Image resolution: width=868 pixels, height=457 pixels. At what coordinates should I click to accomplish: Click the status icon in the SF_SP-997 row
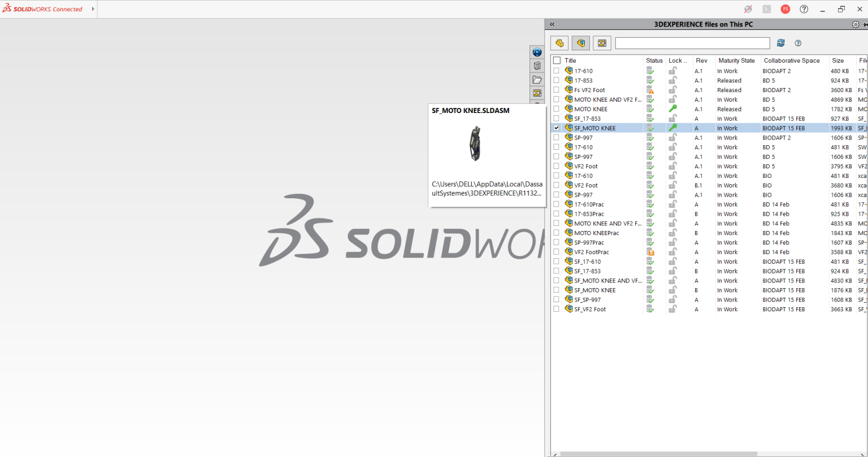click(650, 299)
